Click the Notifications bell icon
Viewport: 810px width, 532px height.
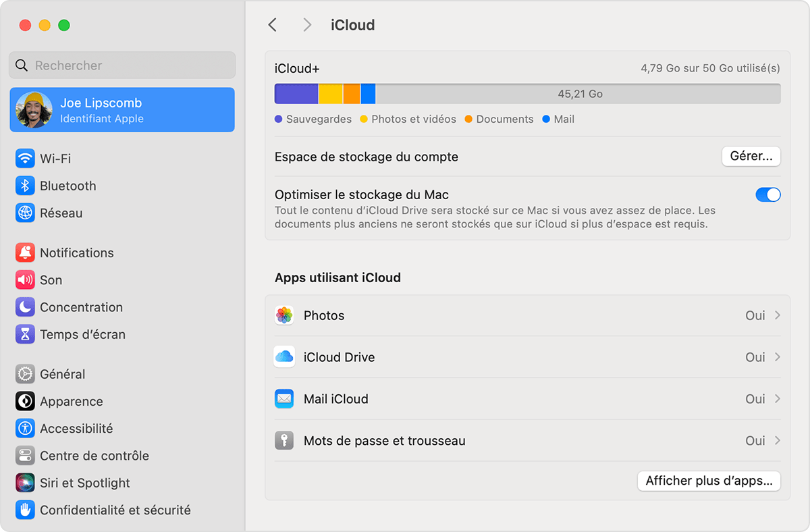tap(25, 252)
